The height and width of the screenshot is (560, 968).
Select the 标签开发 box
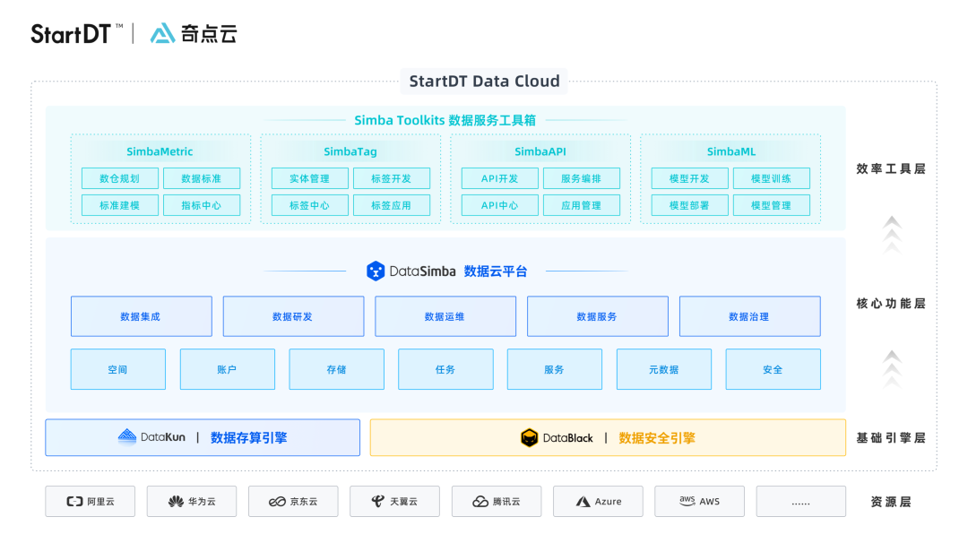tap(392, 178)
